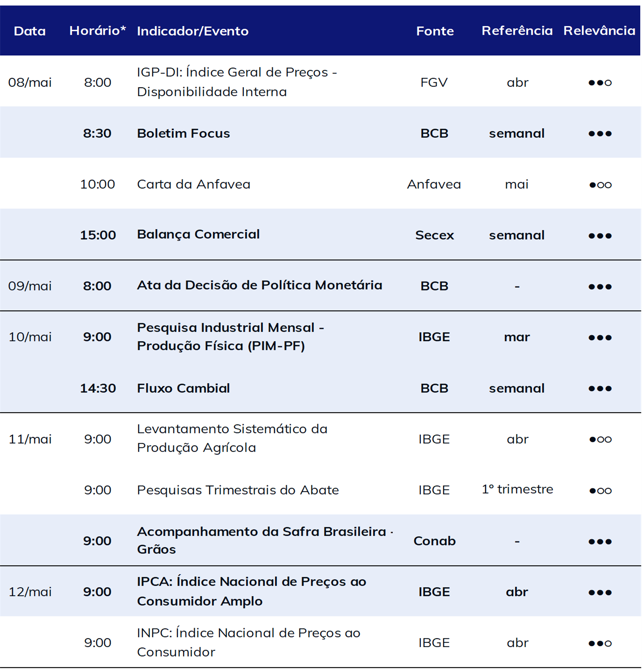The width and height of the screenshot is (644, 670).
Task: Click the INPC Índice Nacional event
Action: 248,642
